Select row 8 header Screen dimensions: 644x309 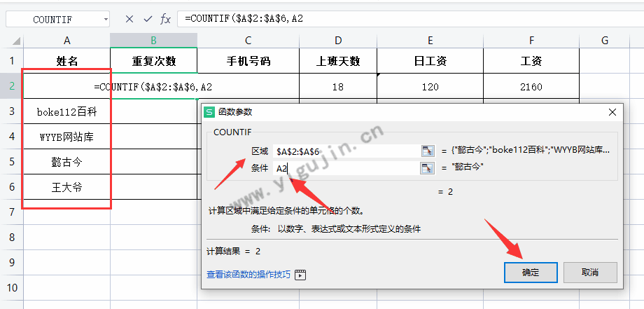11,237
